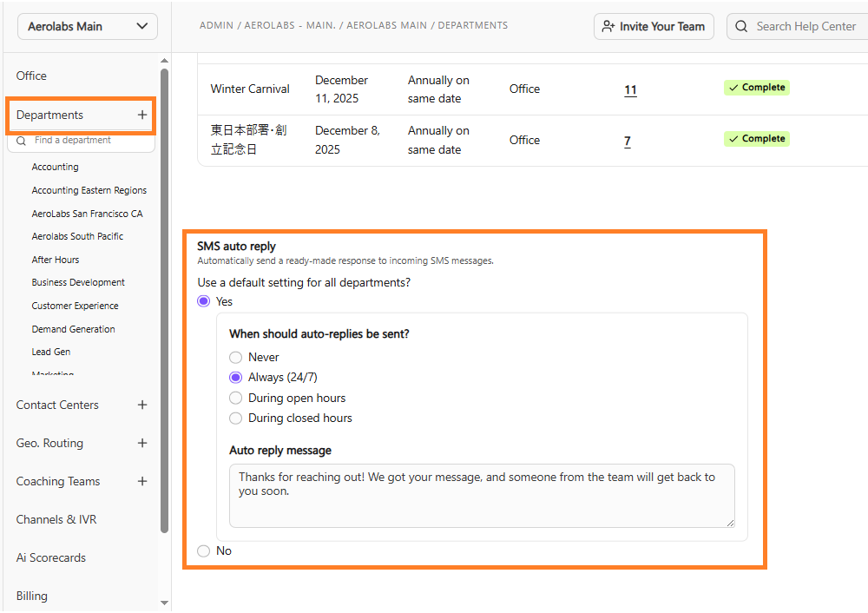Open the 11 link in Winter Carnival row
This screenshot has height=613, width=868.
tap(630, 90)
